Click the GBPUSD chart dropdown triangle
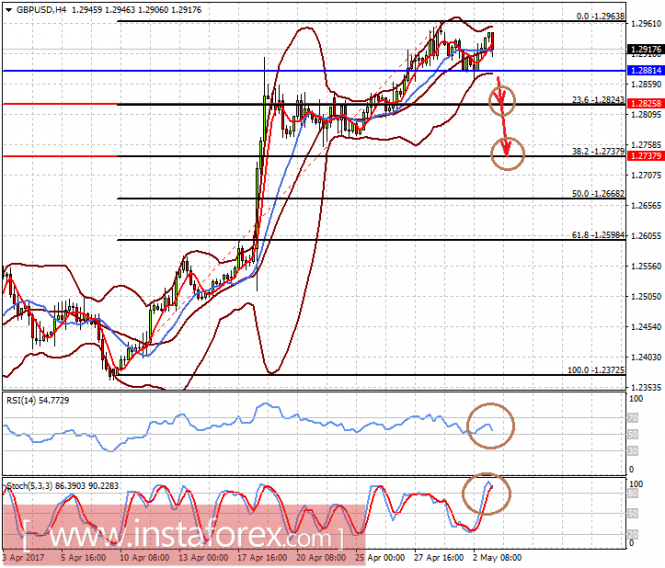 pyautogui.click(x=8, y=10)
